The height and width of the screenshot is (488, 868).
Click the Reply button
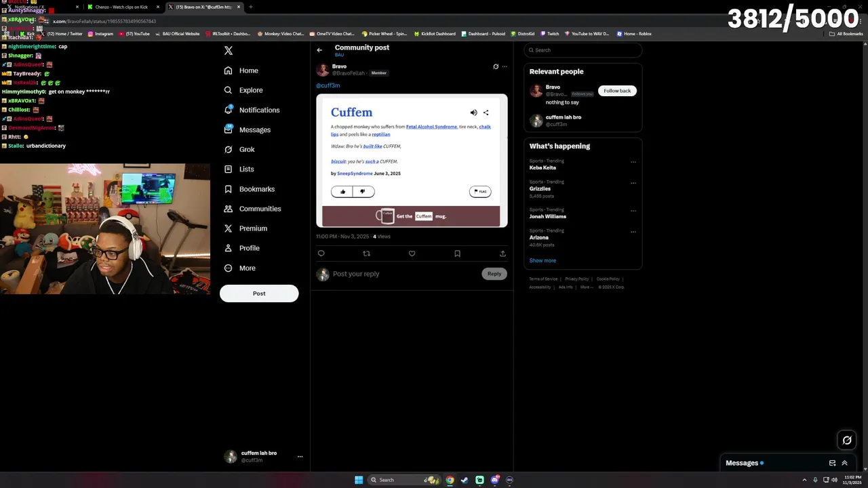point(494,274)
